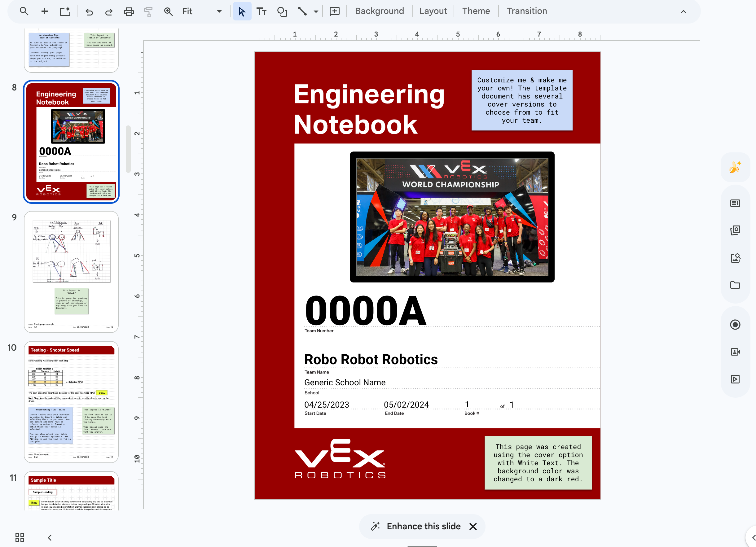Click the Book # label
Viewport: 756px width, 547px height.
click(x=471, y=413)
